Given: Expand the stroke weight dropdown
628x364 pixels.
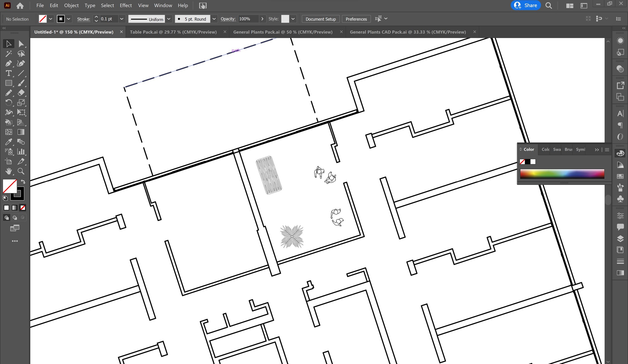Looking at the screenshot, I should point(122,19).
